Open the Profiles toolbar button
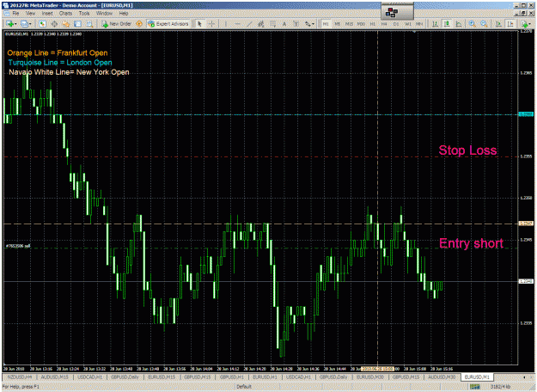The height and width of the screenshot is (392, 537). [24, 24]
